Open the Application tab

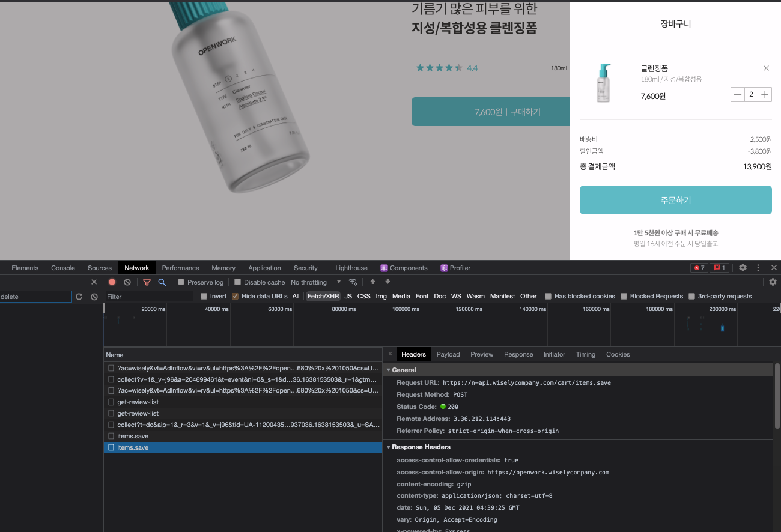(264, 268)
